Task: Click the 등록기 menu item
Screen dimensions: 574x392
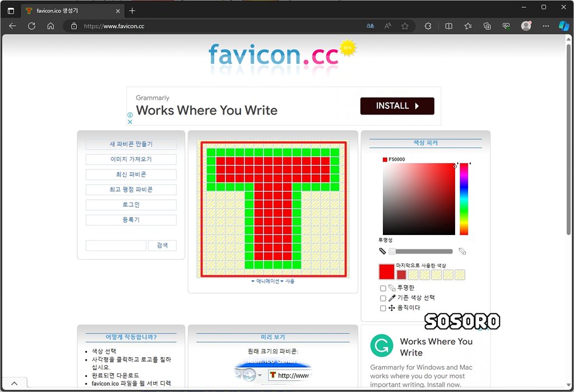Action: click(131, 220)
